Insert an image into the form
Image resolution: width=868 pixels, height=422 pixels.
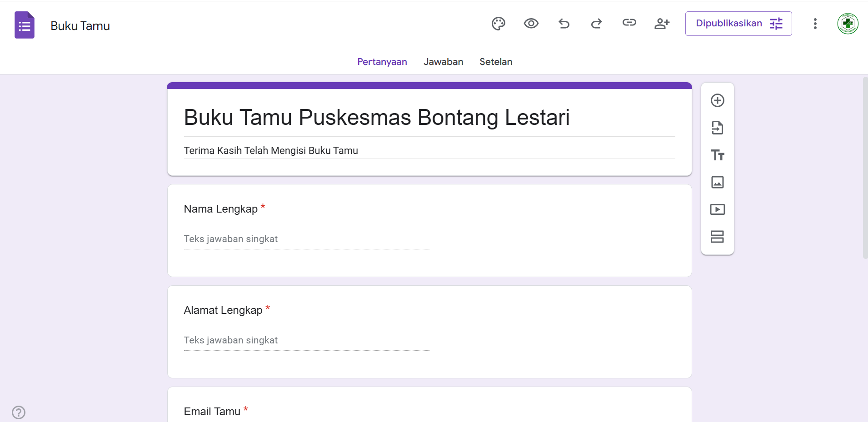pos(718,182)
